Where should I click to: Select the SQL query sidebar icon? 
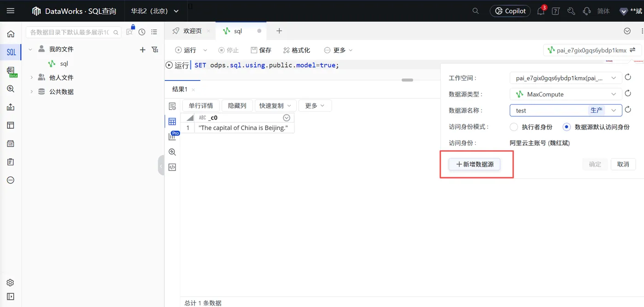[11, 52]
